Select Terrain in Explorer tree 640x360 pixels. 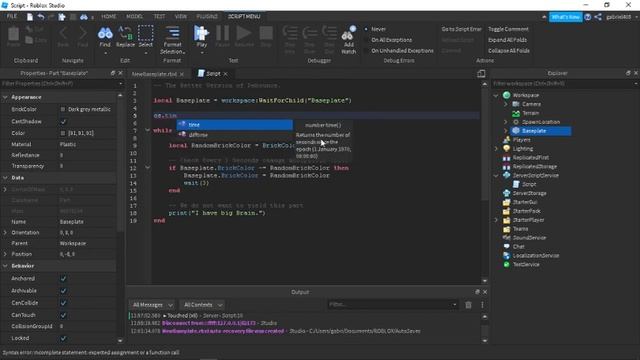(x=531, y=113)
